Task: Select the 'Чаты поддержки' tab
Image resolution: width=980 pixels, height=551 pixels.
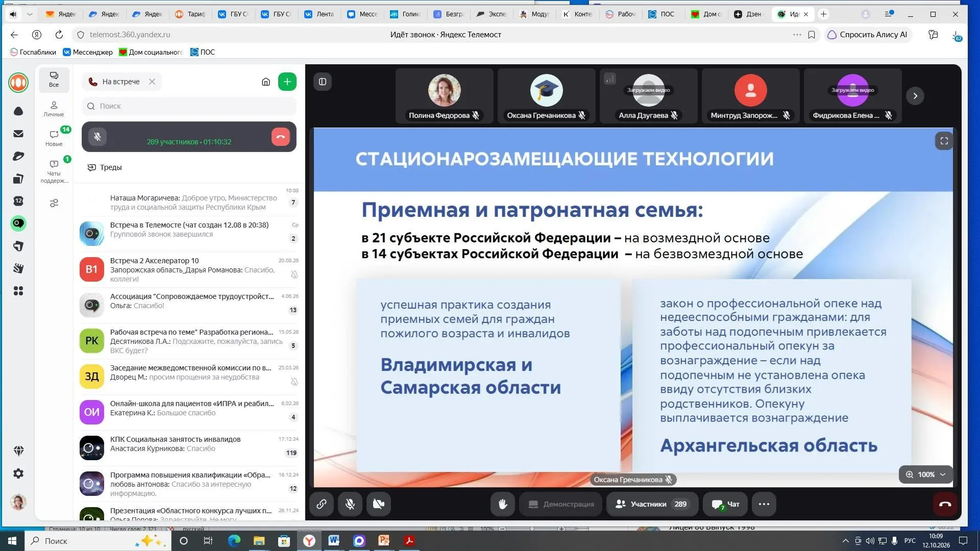Action: coord(54,171)
